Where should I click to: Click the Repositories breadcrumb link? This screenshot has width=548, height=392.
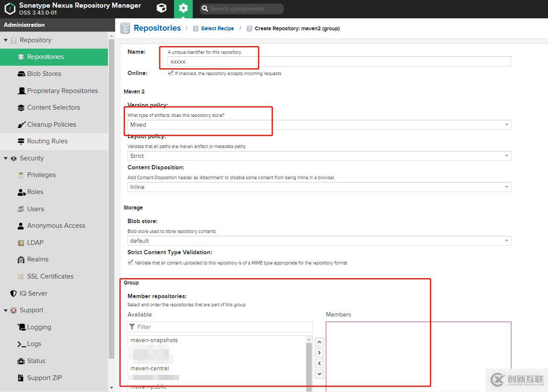[157, 28]
